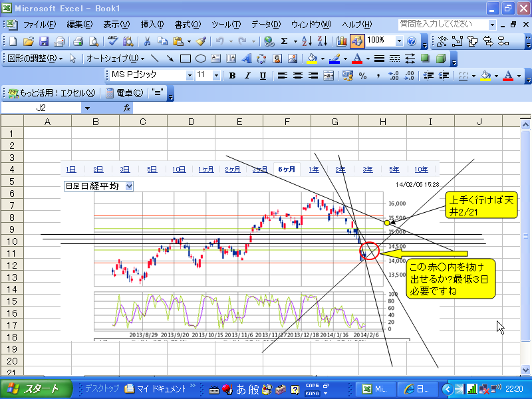Toggle Italic formatting

click(x=247, y=76)
